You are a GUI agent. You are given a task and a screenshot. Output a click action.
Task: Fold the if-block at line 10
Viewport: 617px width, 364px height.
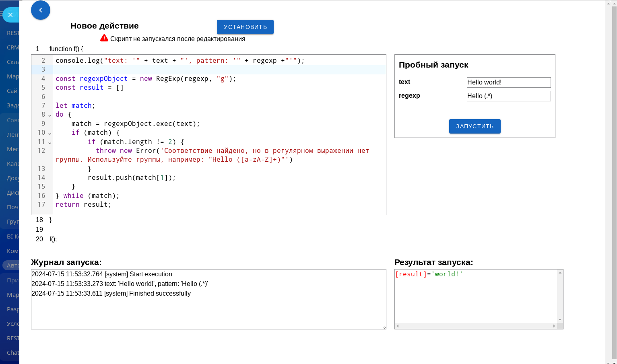[x=50, y=133]
